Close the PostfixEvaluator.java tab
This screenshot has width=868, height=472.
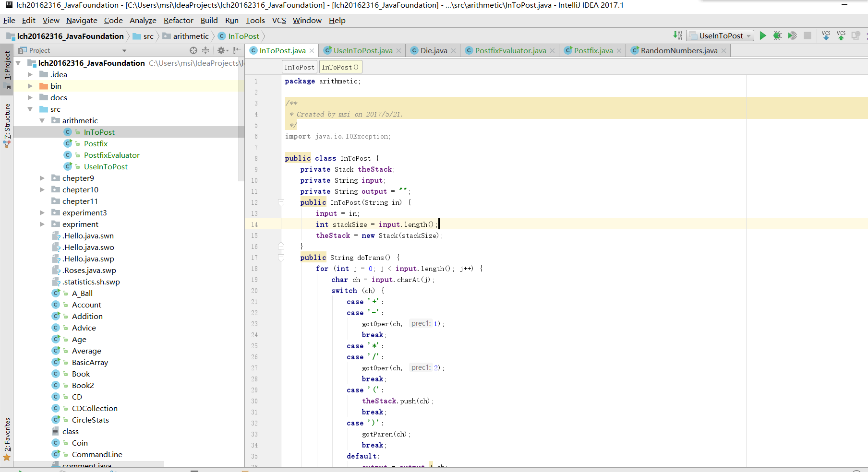[x=552, y=51]
